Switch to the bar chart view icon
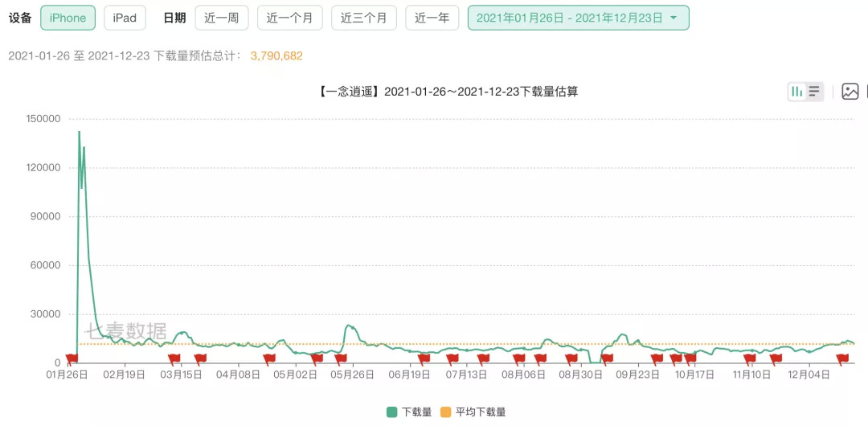The width and height of the screenshot is (868, 426). click(x=797, y=92)
